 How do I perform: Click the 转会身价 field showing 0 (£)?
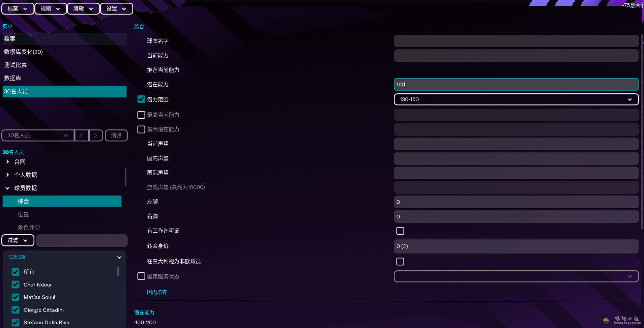click(x=516, y=246)
